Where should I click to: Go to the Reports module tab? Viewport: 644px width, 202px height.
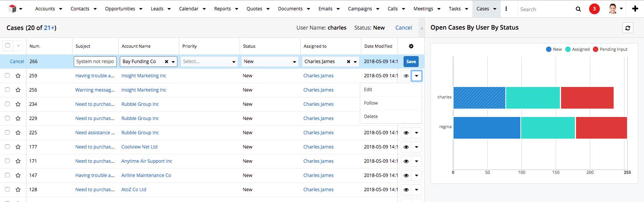click(x=222, y=9)
